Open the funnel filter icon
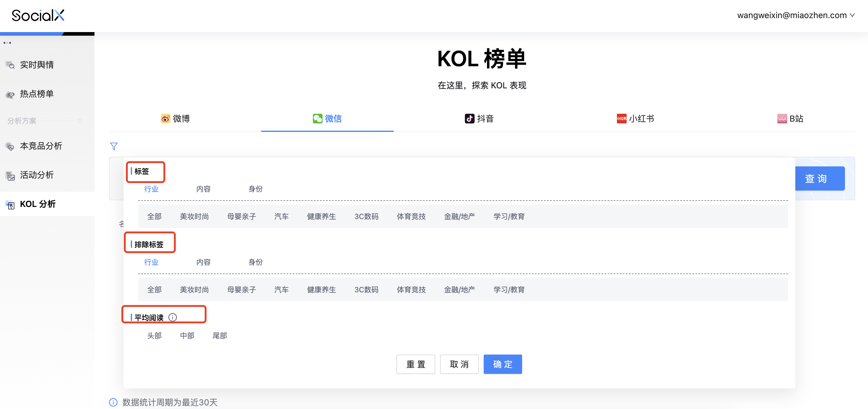 pyautogui.click(x=114, y=146)
